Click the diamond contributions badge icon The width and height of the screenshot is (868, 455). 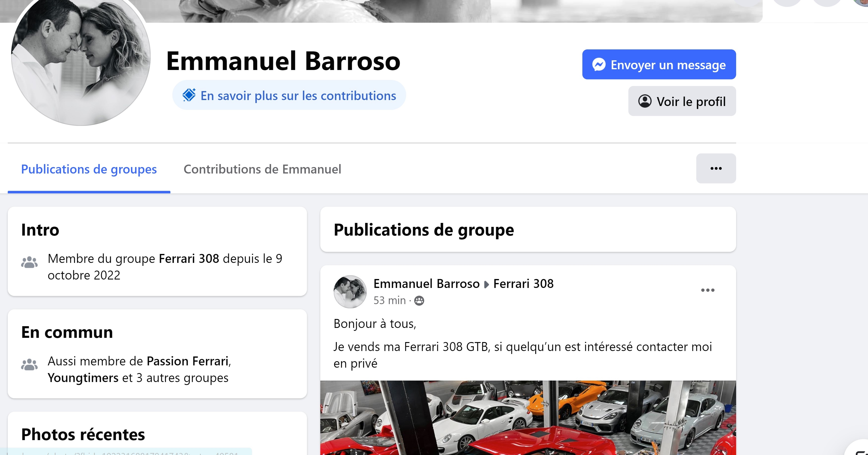189,95
